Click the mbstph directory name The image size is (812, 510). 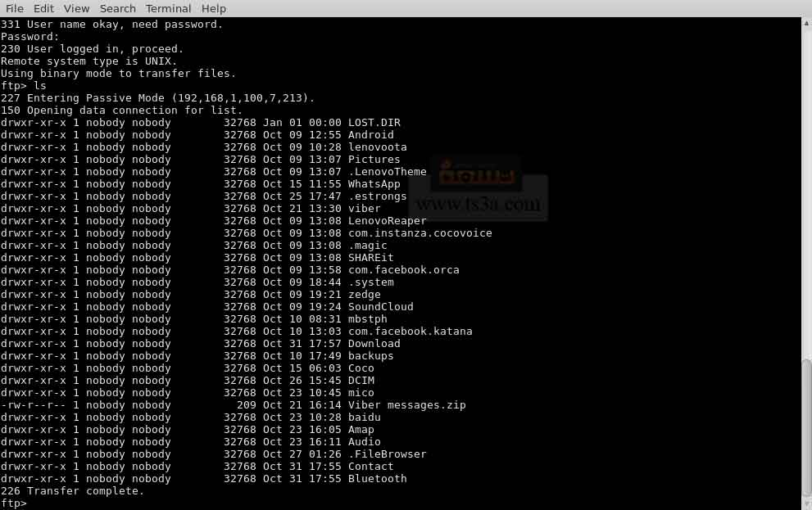pos(368,319)
